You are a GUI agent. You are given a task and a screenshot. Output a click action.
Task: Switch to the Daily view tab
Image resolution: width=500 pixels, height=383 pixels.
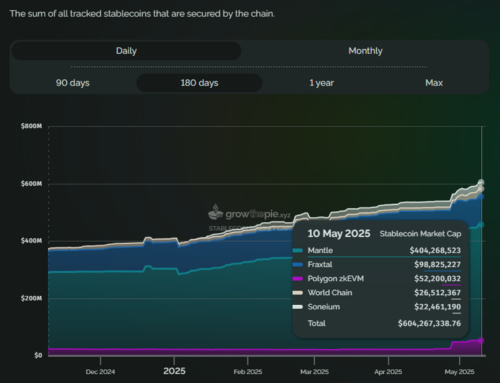[126, 51]
